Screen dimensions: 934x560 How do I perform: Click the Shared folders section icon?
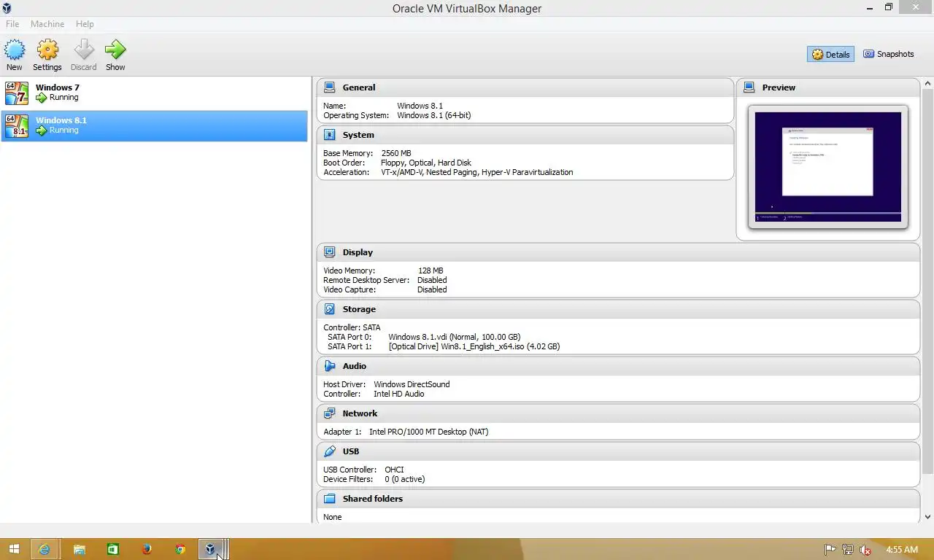(x=330, y=499)
